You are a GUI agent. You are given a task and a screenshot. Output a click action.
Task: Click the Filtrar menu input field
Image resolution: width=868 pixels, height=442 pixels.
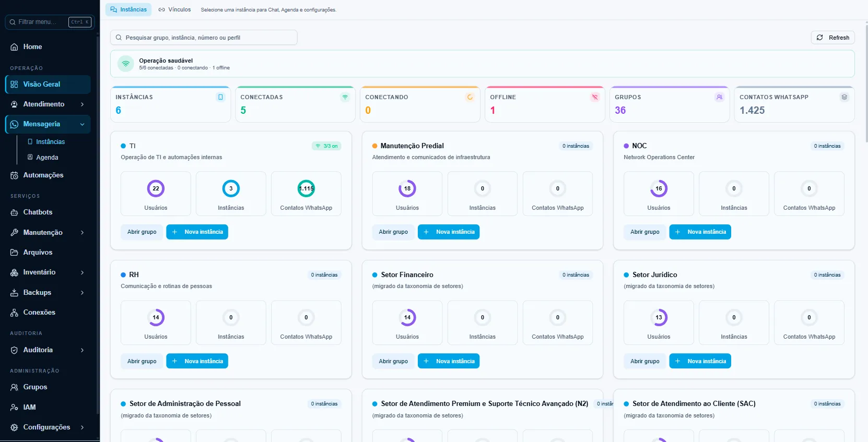pyautogui.click(x=50, y=22)
